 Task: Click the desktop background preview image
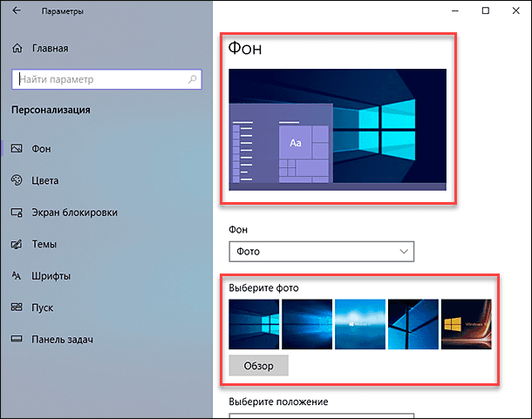coord(338,130)
